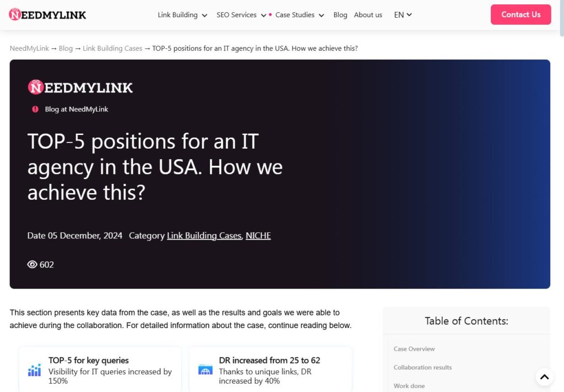Click the browser window icon on the DR card

pos(205,370)
